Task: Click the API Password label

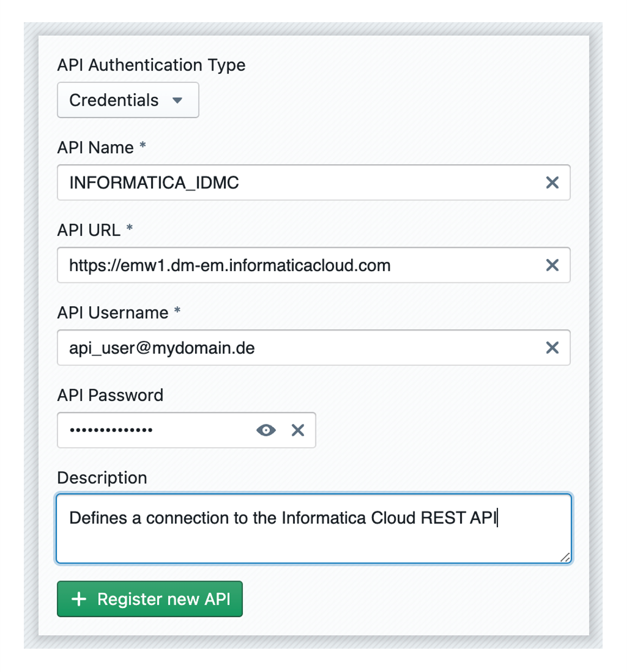Action: click(x=110, y=395)
